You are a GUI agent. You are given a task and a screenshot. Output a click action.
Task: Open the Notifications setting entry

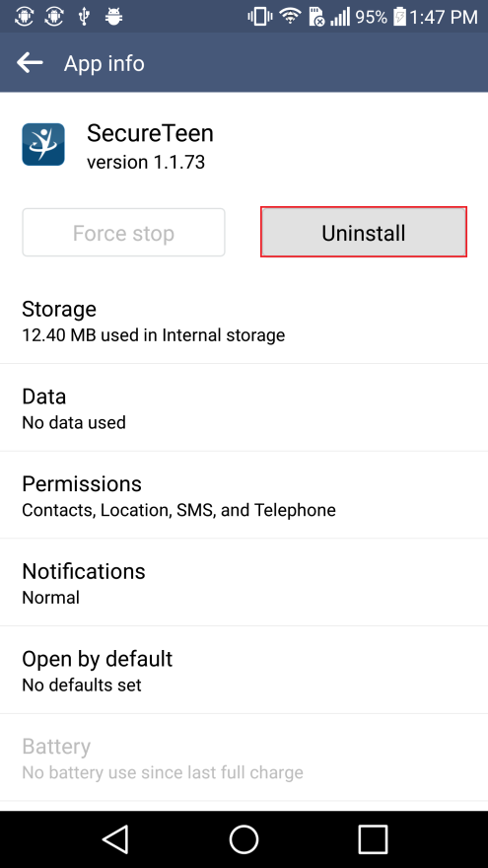tap(244, 582)
